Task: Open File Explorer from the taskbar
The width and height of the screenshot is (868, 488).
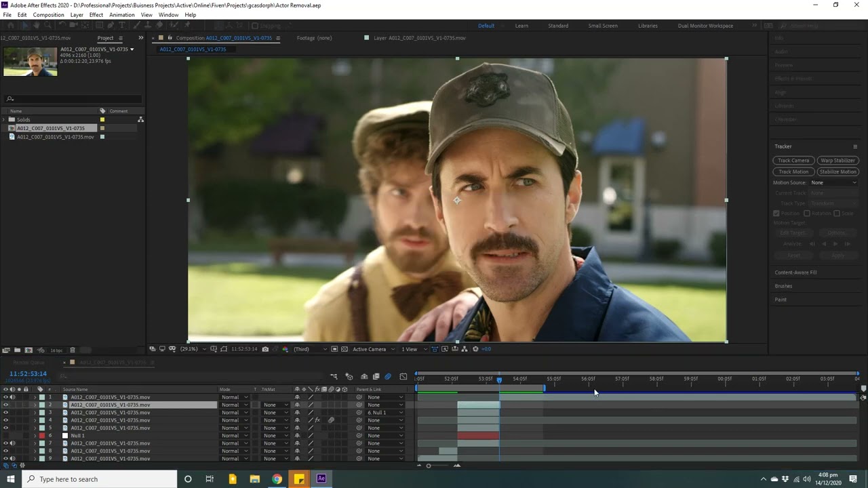Action: coord(255,479)
